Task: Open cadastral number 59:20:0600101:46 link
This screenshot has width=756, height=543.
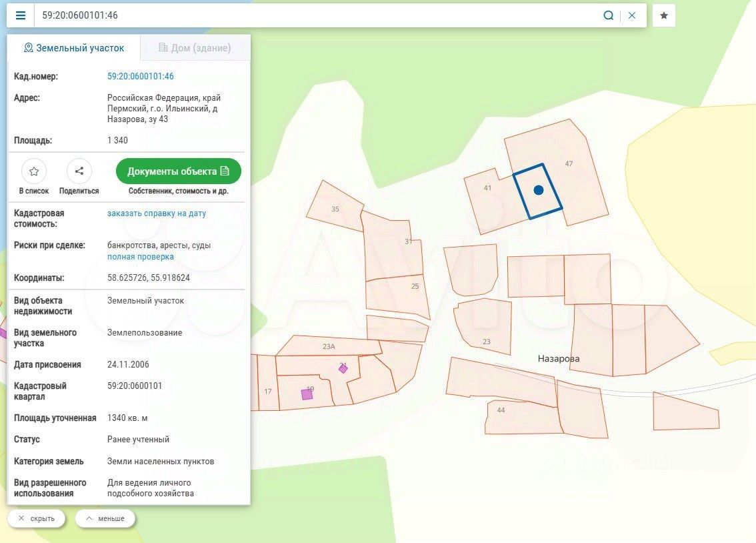Action: [x=141, y=77]
